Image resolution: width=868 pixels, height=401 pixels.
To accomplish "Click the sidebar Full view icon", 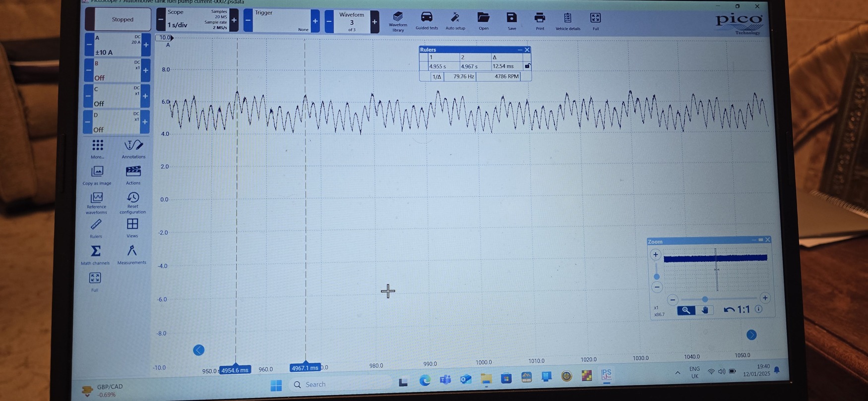I will 95,282.
